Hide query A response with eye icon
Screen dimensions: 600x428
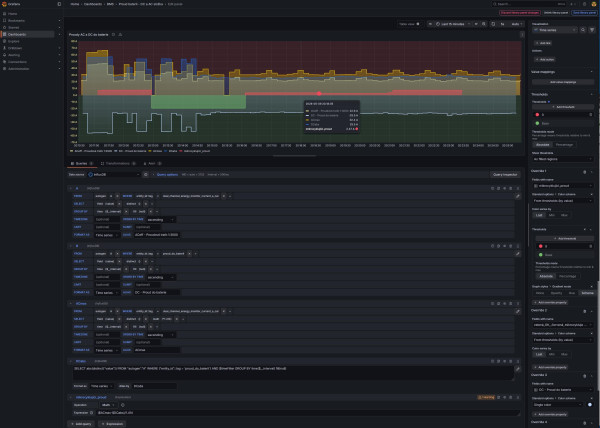pyautogui.click(x=505, y=189)
